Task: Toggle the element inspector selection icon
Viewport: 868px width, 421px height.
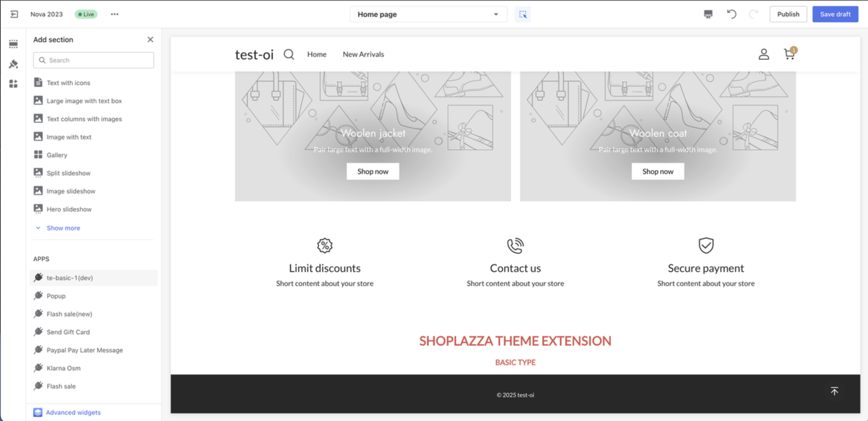Action: (x=523, y=14)
